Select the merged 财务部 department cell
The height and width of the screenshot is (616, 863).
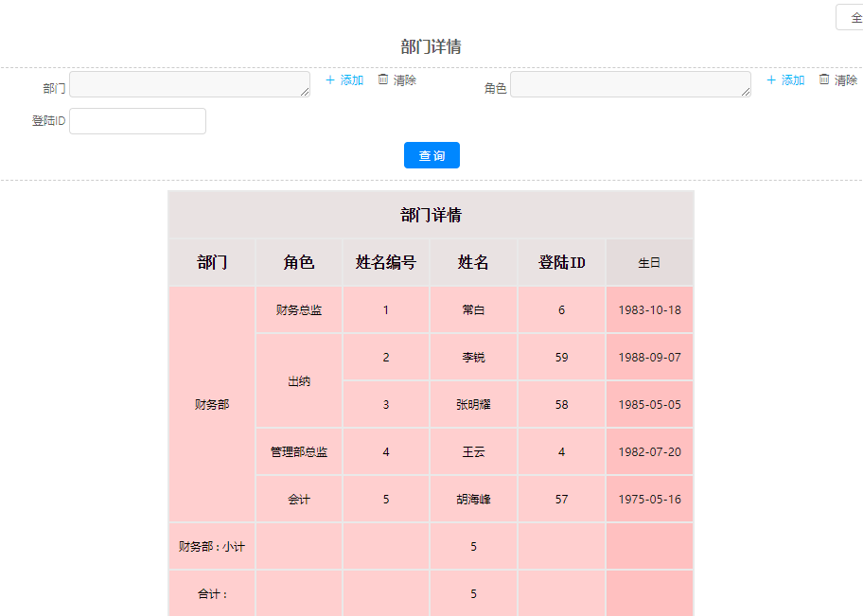click(x=212, y=404)
